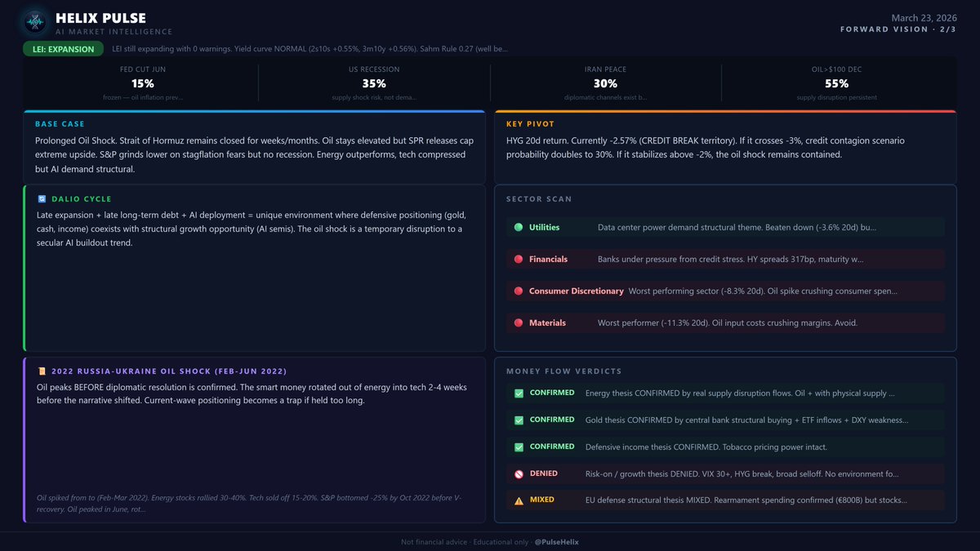Viewport: 980px width, 551px height.
Task: Click the March 23, 2026 date
Action: click(x=924, y=17)
